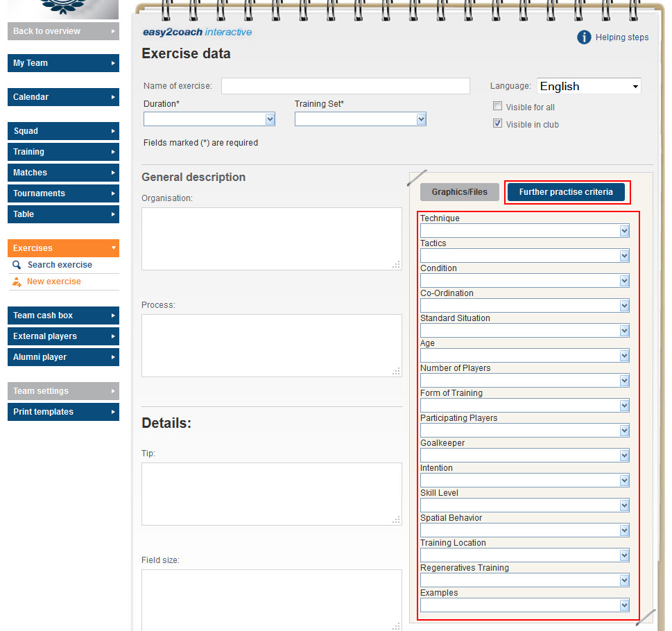
Task: Open the Spatial Behavior dropdown
Action: pos(524,530)
